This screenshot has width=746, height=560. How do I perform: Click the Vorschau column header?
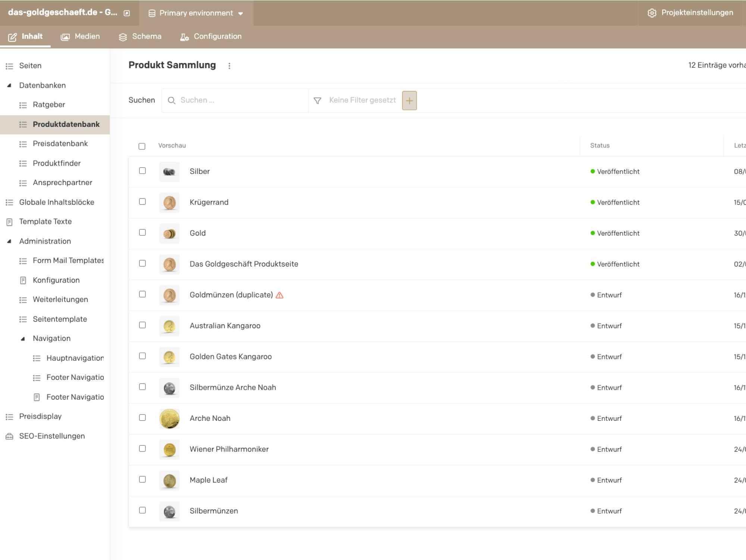point(172,146)
